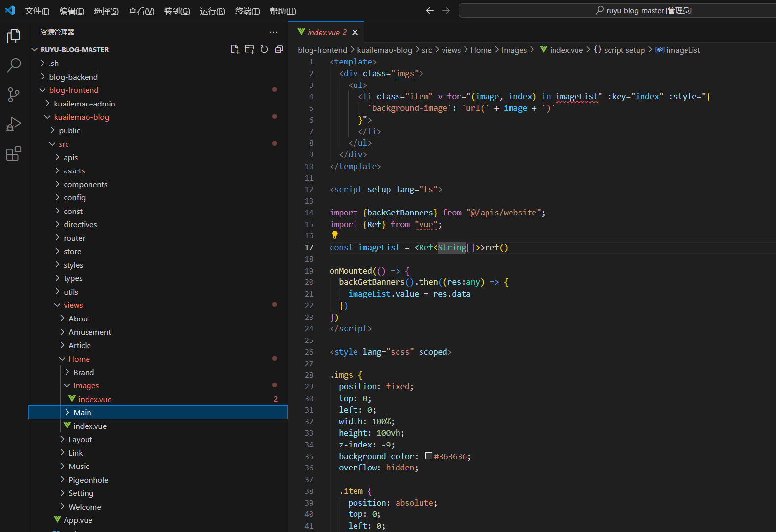Open the Explorer view in activity bar
Screen dimensions: 776x532
point(14,36)
